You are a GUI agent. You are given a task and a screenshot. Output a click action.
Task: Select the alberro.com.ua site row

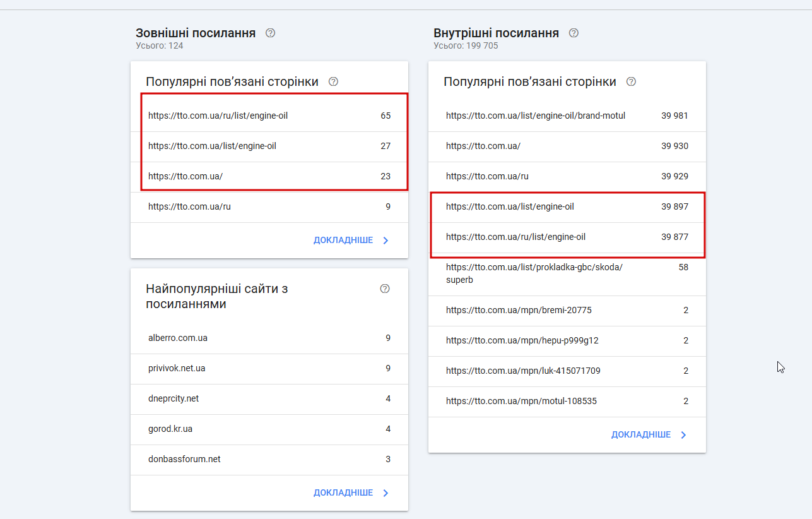click(x=269, y=338)
